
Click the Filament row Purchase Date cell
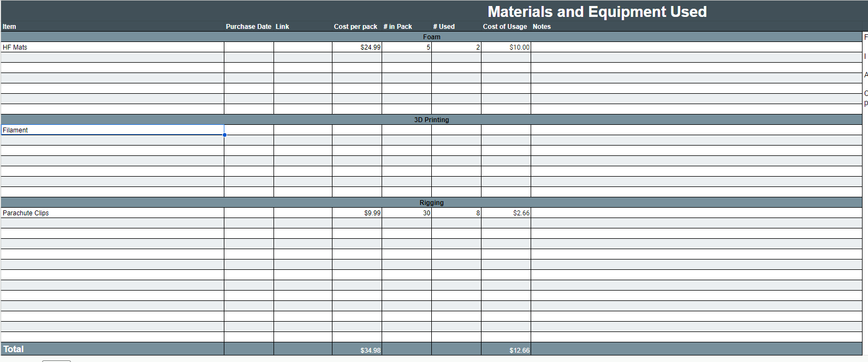coord(249,130)
